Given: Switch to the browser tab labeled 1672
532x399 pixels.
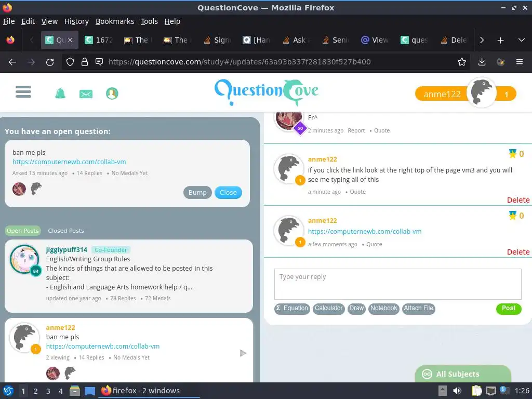Looking at the screenshot, I should point(98,40).
